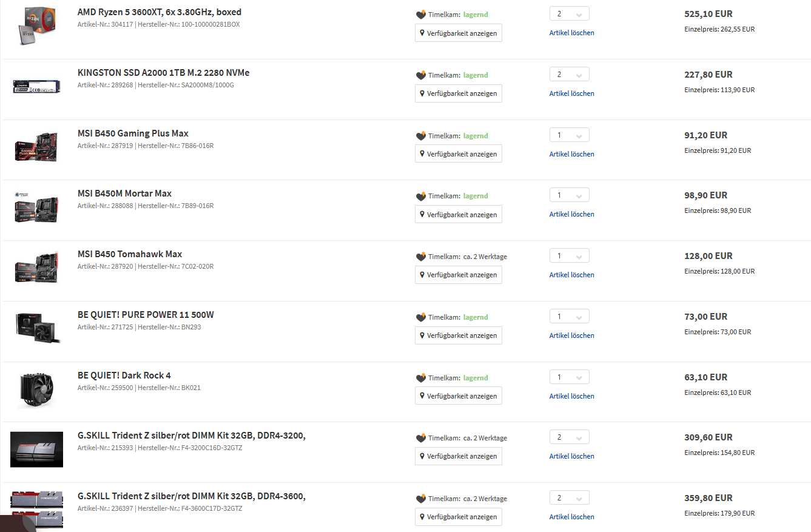
Task: Delete MSI B450 Gaming Plus Max article
Action: click(x=572, y=154)
